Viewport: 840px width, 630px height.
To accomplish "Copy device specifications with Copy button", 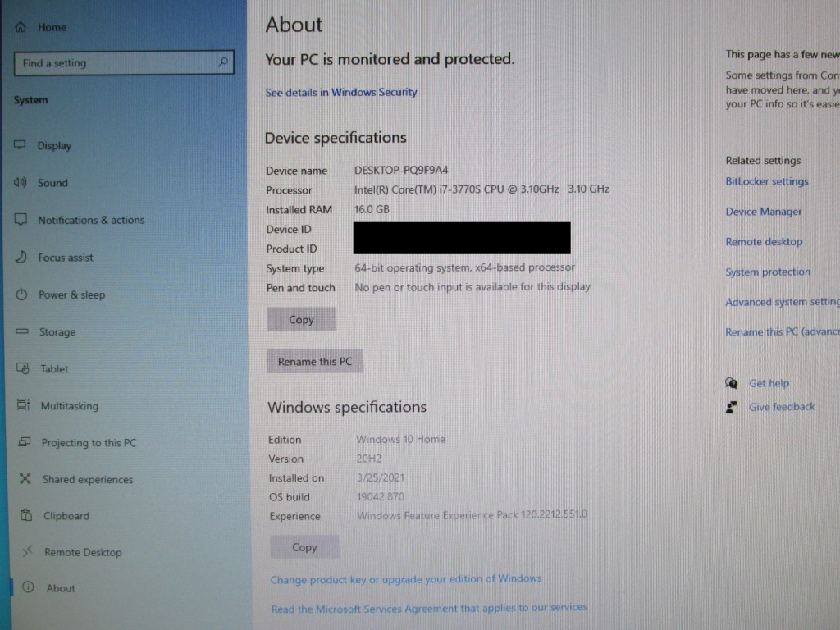I will tap(301, 319).
